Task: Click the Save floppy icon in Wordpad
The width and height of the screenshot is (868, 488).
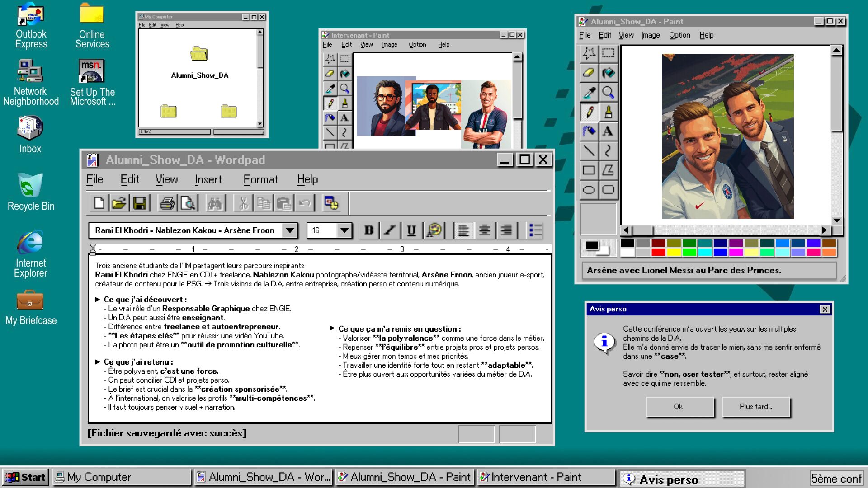Action: point(140,203)
